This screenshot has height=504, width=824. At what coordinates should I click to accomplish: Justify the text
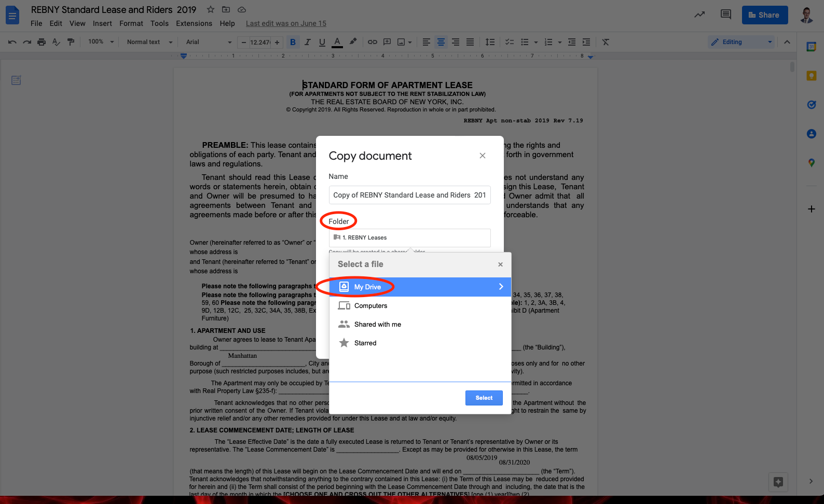pyautogui.click(x=470, y=42)
